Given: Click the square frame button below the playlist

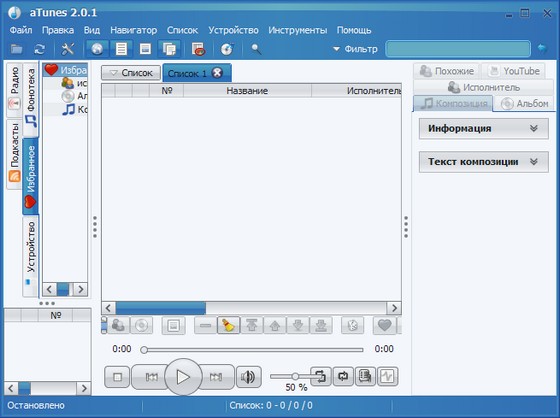Looking at the screenshot, I should (x=174, y=325).
